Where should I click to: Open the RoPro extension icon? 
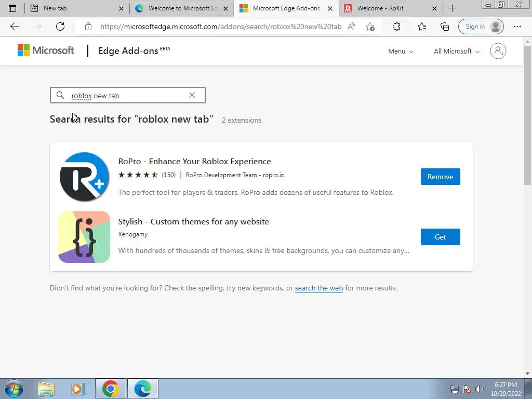pyautogui.click(x=85, y=177)
